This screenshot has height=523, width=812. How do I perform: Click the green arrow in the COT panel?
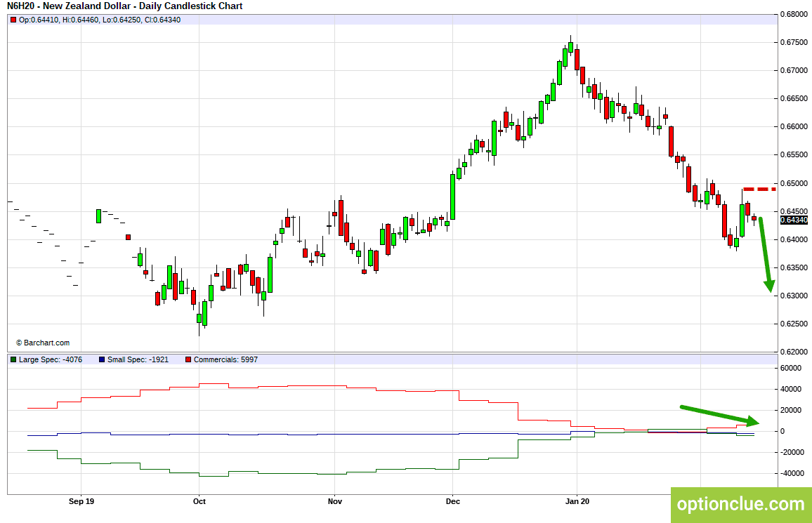pyautogui.click(x=720, y=416)
